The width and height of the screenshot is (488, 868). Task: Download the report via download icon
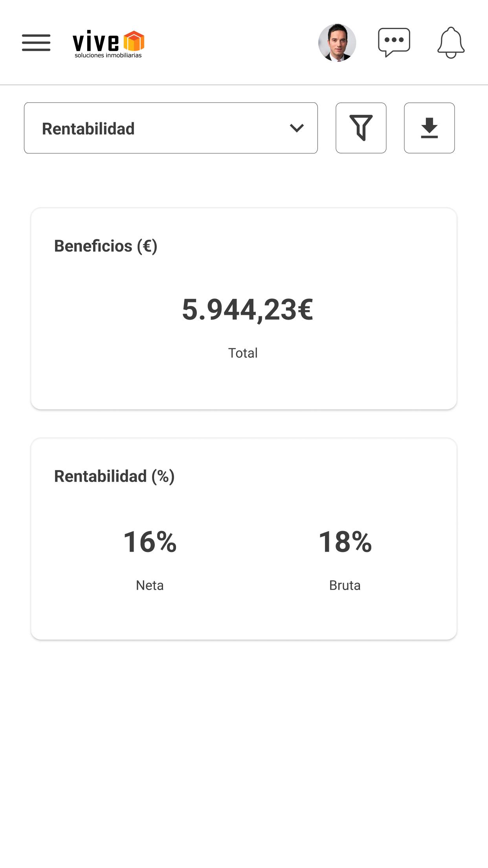click(x=429, y=128)
